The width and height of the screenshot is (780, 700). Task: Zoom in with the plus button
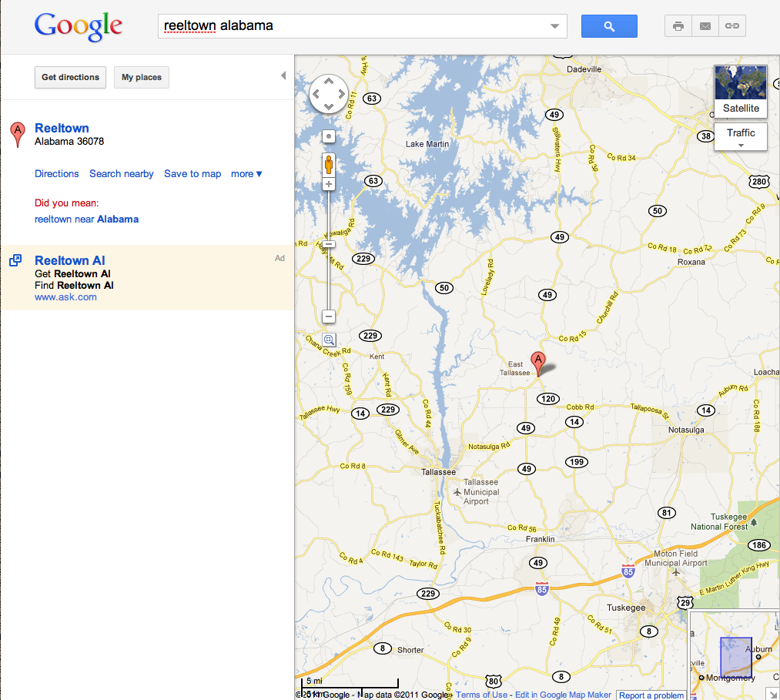click(x=328, y=184)
